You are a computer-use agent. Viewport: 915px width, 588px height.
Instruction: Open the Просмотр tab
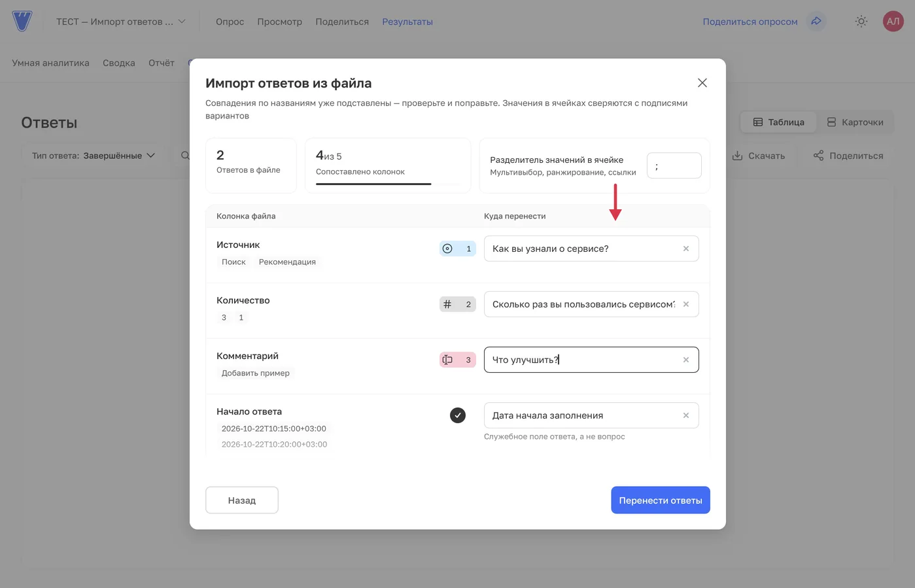(279, 22)
